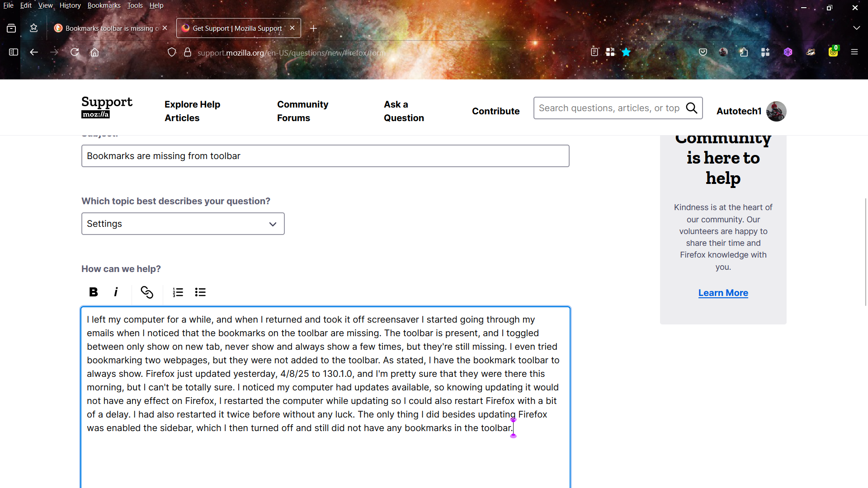Viewport: 868px width, 488px height.
Task: Open Ask a Question page
Action: [x=404, y=111]
